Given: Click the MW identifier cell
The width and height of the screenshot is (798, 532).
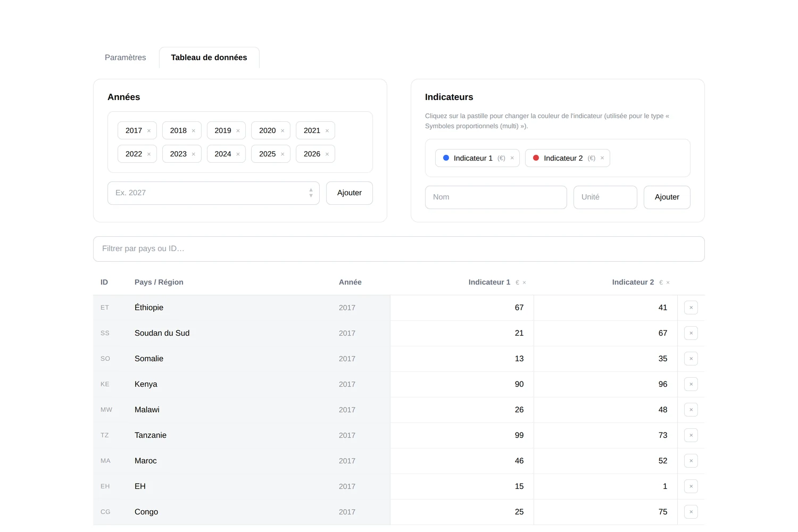Looking at the screenshot, I should click(106, 410).
